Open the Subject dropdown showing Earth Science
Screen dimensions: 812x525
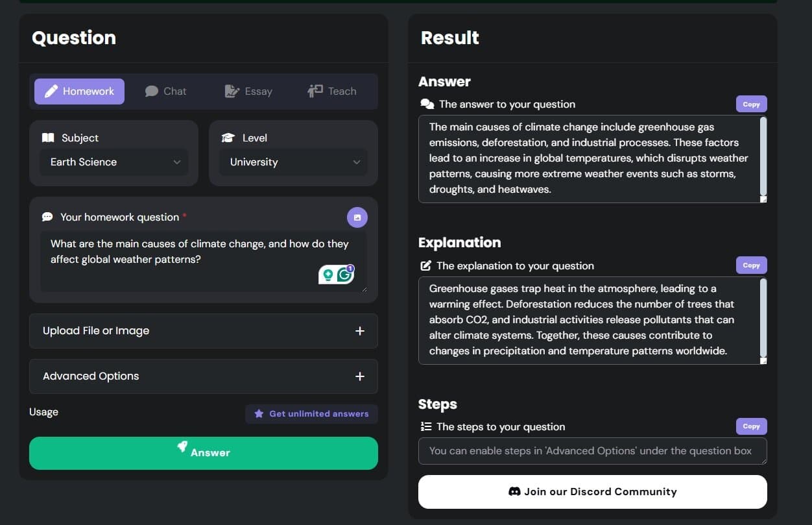(x=114, y=162)
